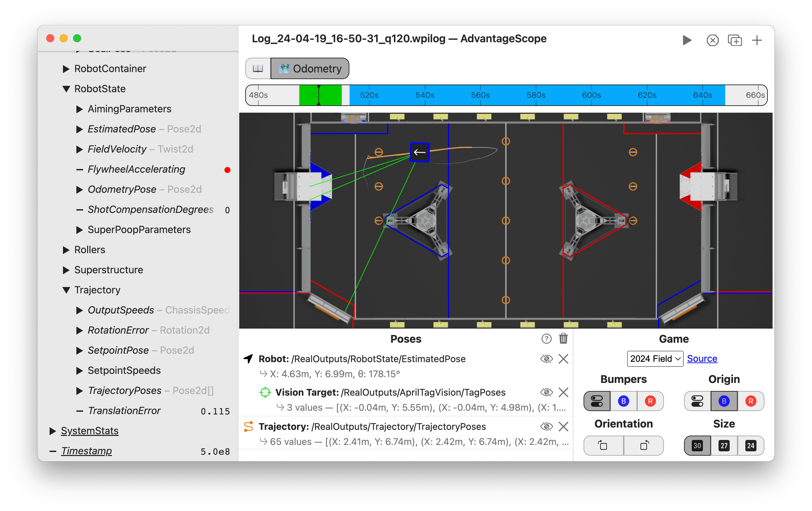Expand RotationError Rotation2d node

[x=80, y=330]
